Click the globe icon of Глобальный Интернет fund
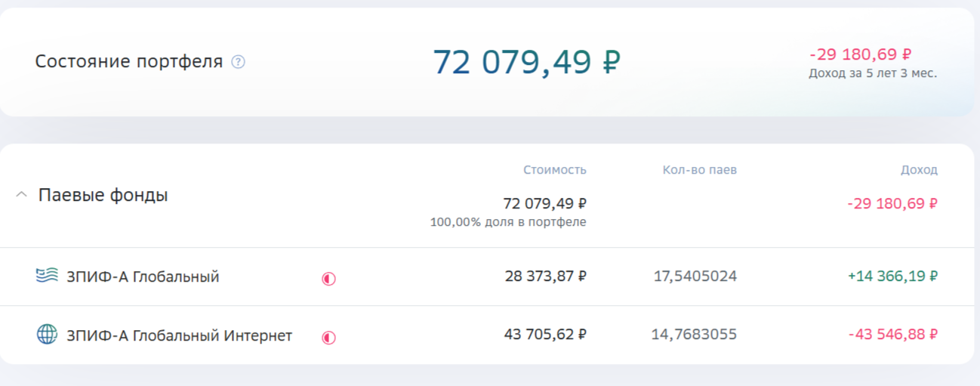 point(47,335)
